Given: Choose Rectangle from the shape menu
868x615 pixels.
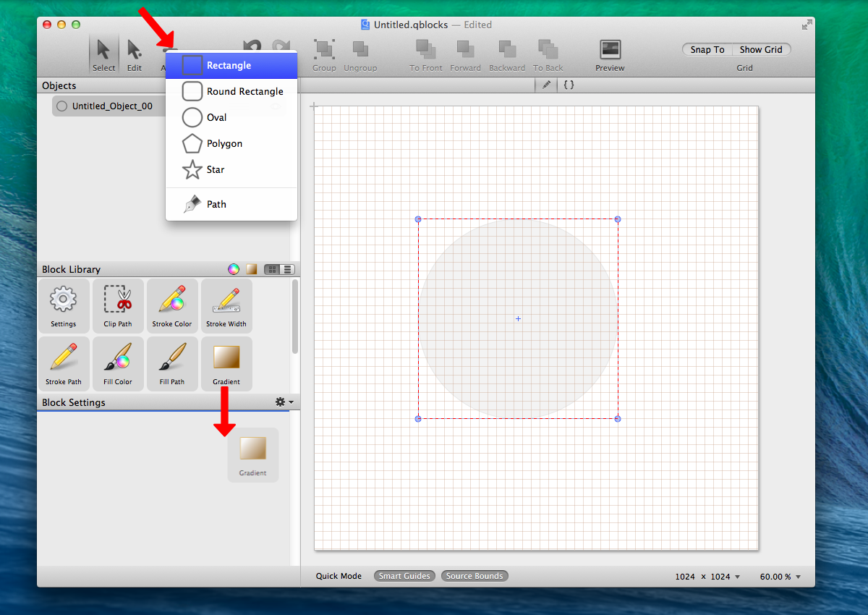Looking at the screenshot, I should tap(231, 65).
